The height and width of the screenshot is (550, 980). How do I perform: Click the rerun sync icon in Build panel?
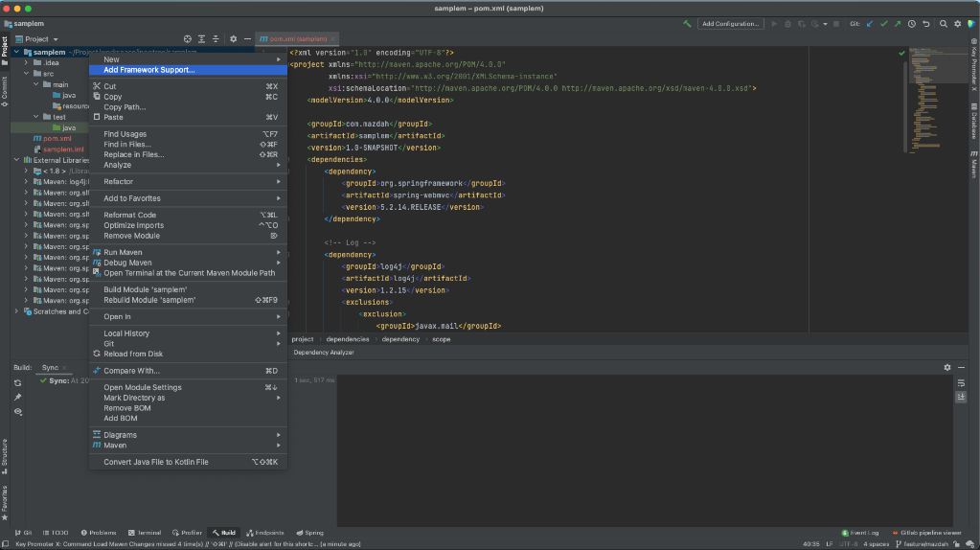coord(17,383)
